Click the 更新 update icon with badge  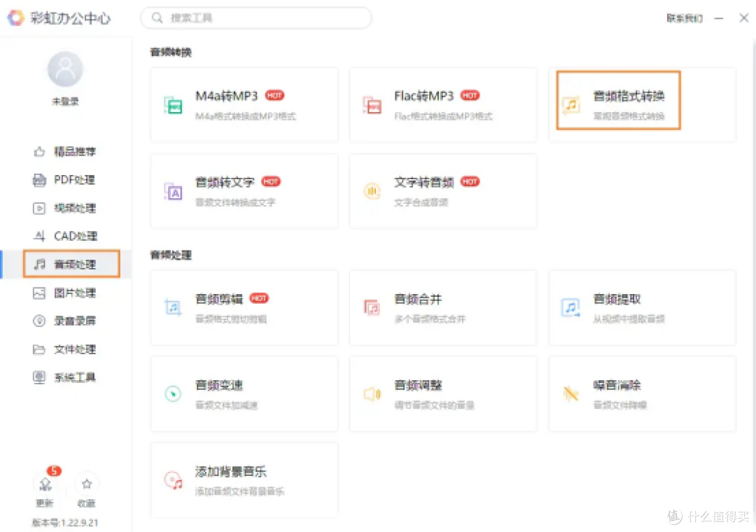(x=45, y=484)
